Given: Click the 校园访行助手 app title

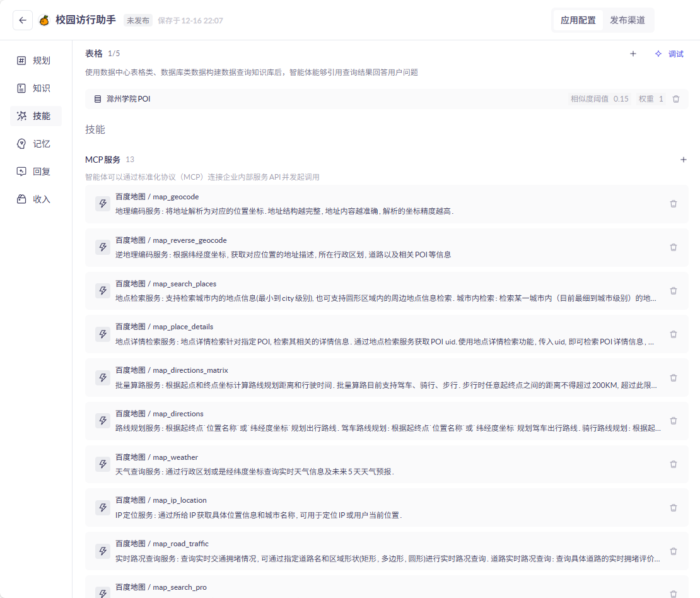Looking at the screenshot, I should coord(86,20).
